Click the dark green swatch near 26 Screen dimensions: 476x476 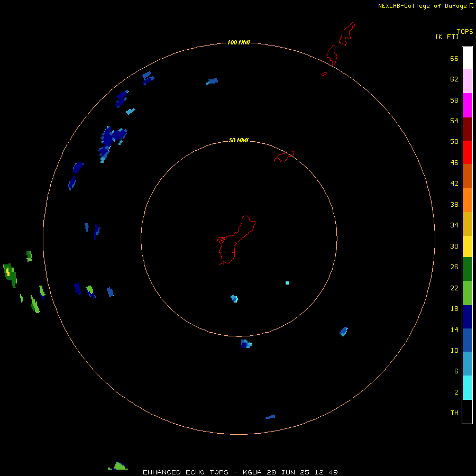[x=467, y=269]
